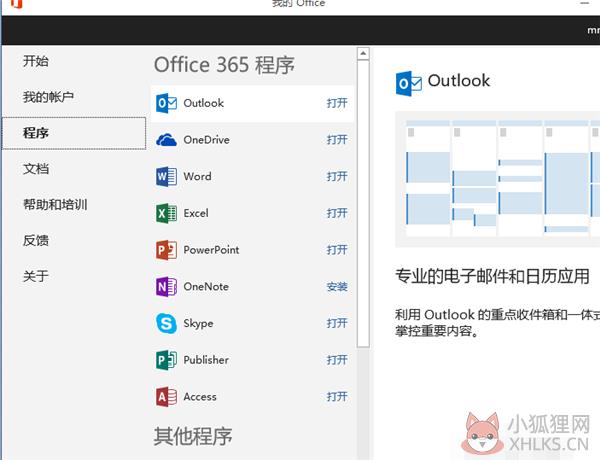
Task: Click the PowerPoint app icon
Action: click(x=166, y=250)
